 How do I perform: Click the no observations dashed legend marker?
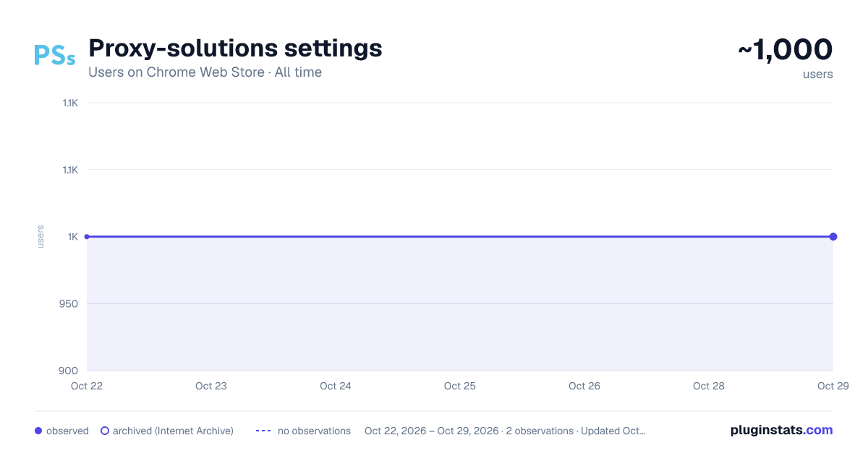(263, 431)
